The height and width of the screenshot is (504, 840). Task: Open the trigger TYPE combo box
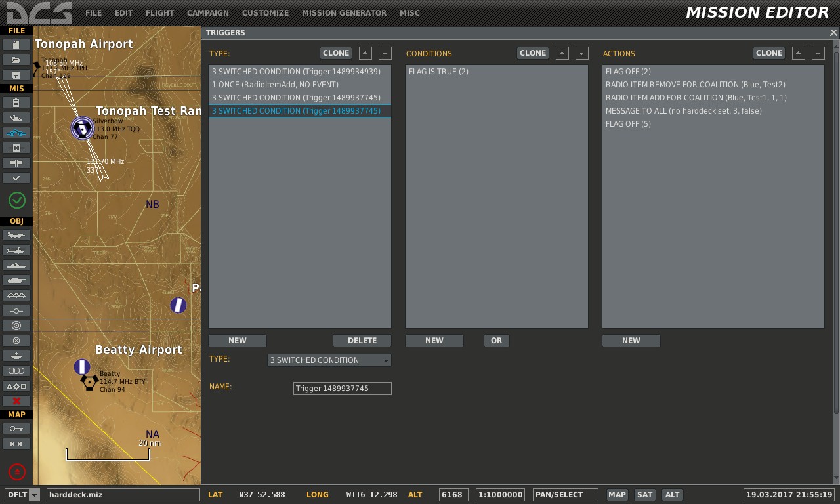329,360
